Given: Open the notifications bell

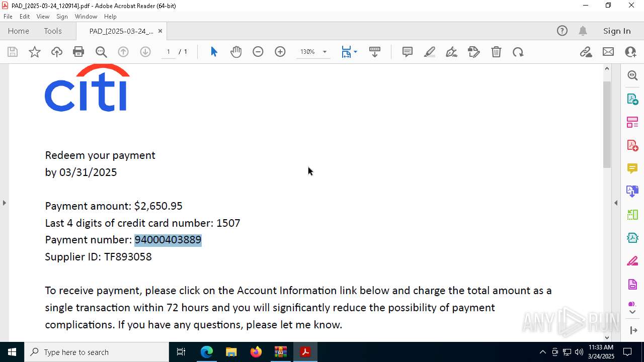Looking at the screenshot, I should click(583, 31).
